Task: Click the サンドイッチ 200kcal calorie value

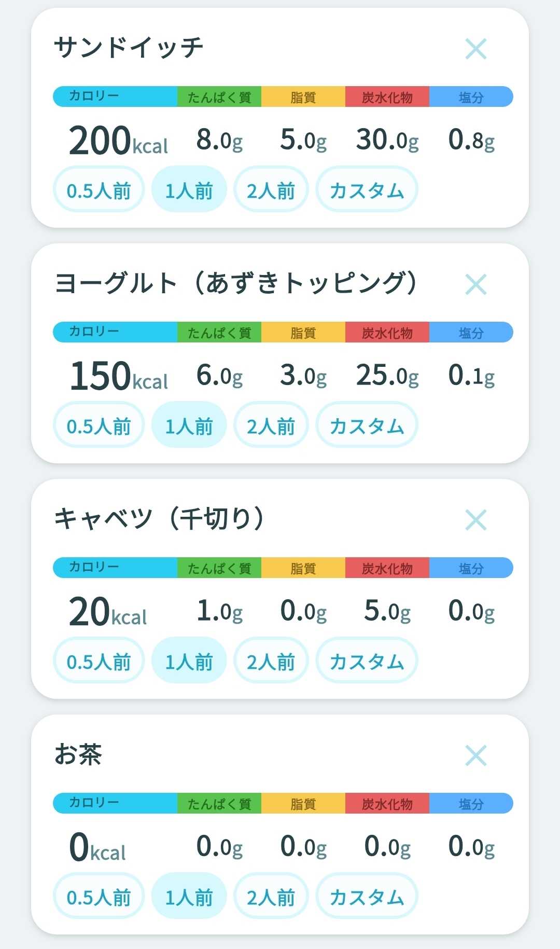Action: tap(118, 141)
